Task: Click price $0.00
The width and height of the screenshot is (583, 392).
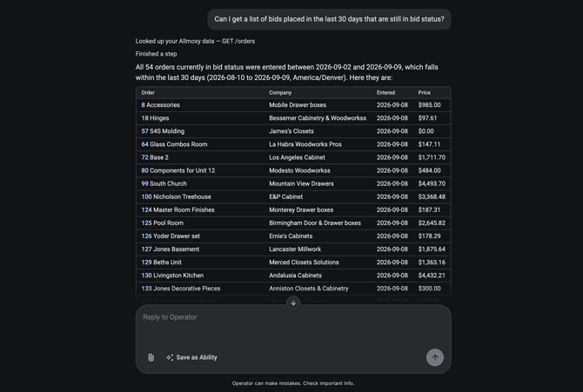Action: [x=426, y=131]
